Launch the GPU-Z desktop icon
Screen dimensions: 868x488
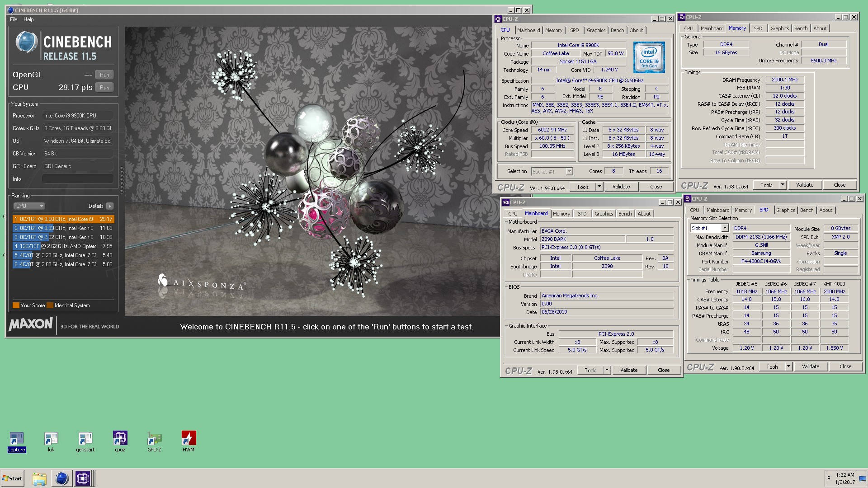pyautogui.click(x=154, y=441)
